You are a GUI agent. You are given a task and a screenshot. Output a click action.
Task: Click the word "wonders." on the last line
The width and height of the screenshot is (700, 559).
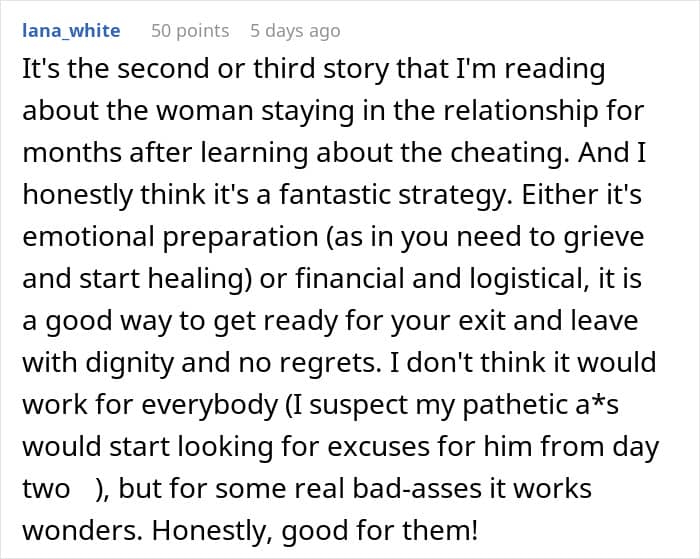[x=83, y=531]
